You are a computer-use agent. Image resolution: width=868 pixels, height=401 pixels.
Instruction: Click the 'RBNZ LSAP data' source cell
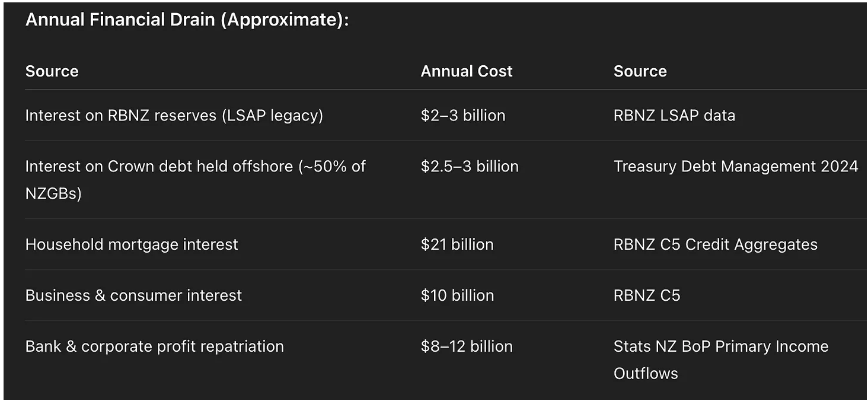click(x=674, y=115)
